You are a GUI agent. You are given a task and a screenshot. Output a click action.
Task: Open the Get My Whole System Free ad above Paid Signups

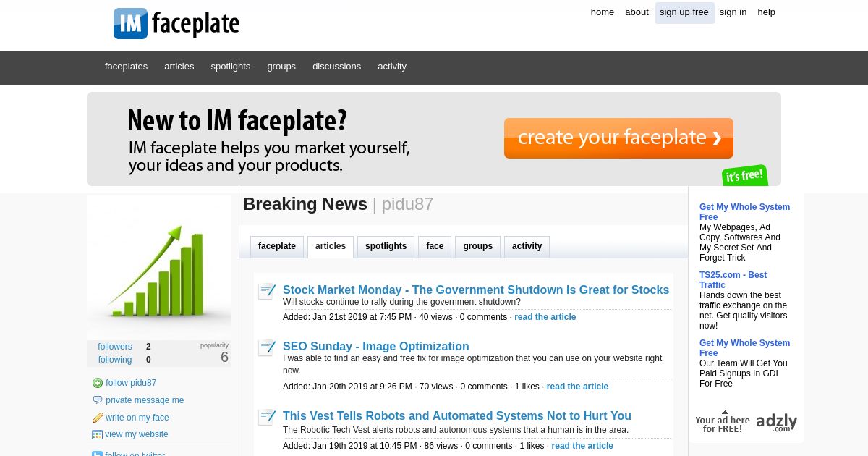(744, 348)
